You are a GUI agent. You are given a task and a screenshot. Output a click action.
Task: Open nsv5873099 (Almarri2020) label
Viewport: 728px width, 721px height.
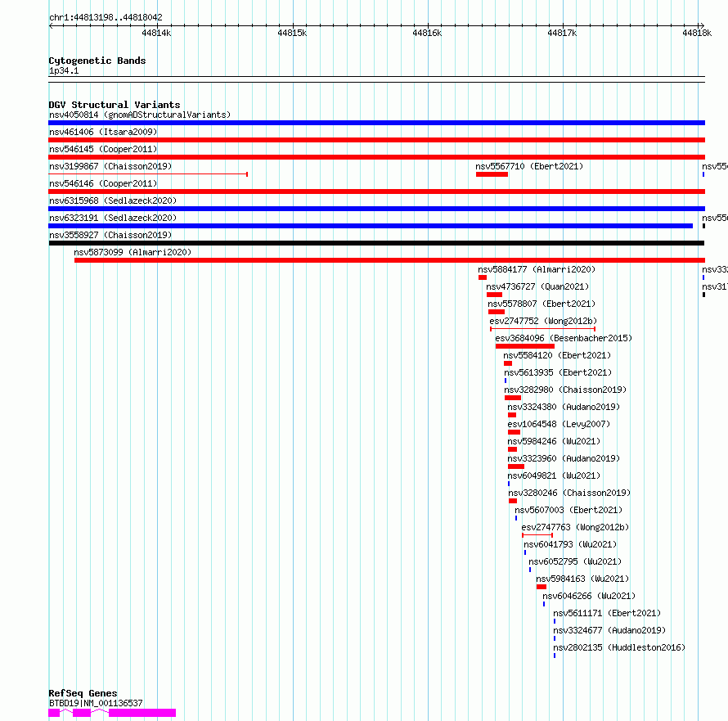coord(133,252)
